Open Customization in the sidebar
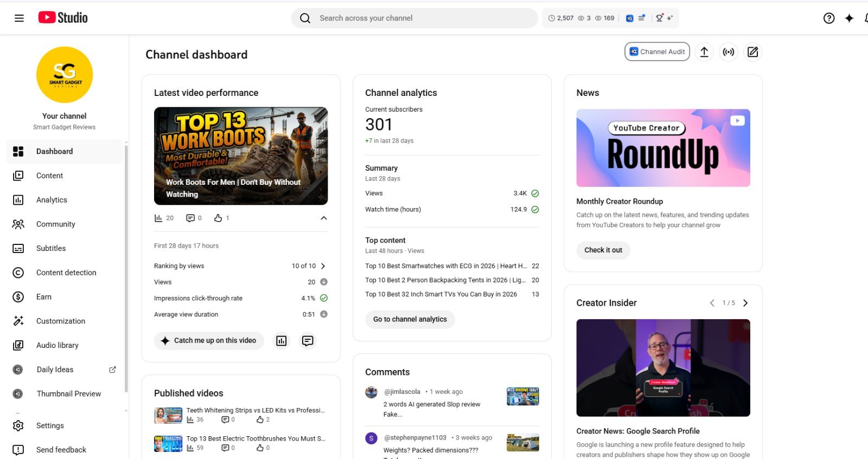Screen dimensions: 868x459 (x=65, y=321)
